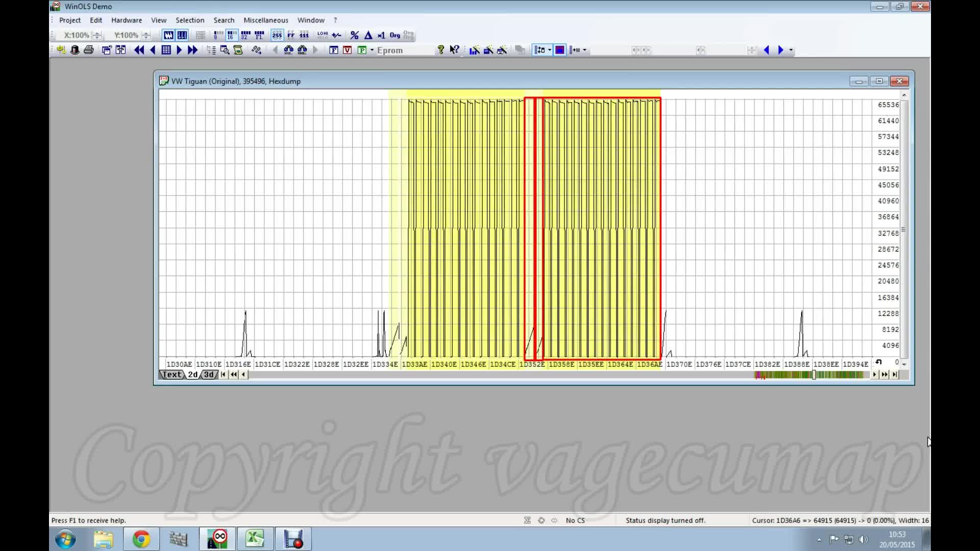
Task: Click the double left fast rewind arrow
Action: pyautogui.click(x=139, y=50)
